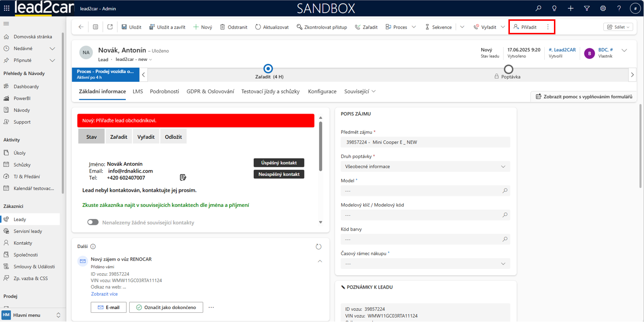
Task: Click the back arrow in command bar
Action: pos(81,27)
